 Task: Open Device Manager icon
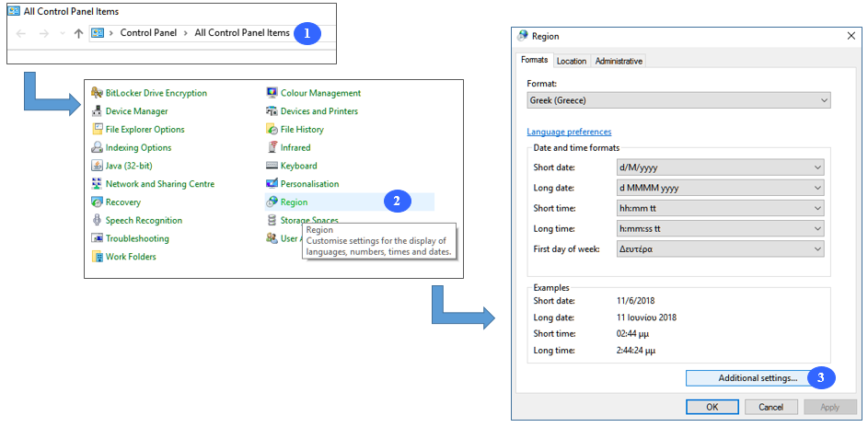tap(97, 111)
